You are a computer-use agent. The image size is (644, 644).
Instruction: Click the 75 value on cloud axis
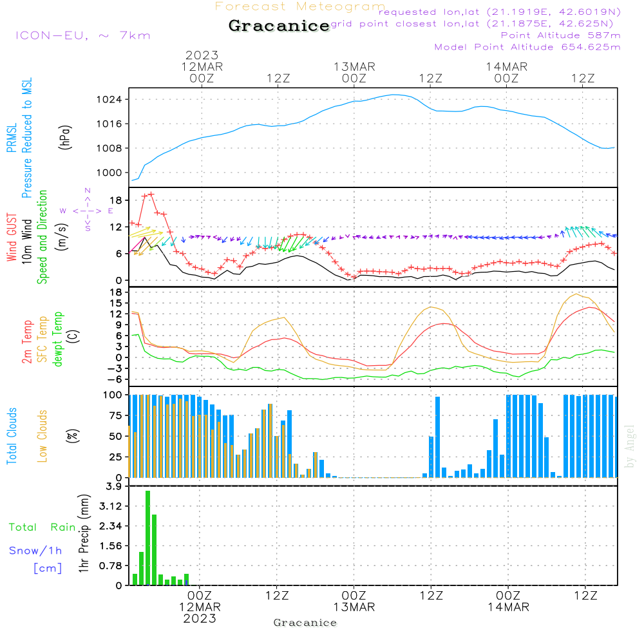116,415
